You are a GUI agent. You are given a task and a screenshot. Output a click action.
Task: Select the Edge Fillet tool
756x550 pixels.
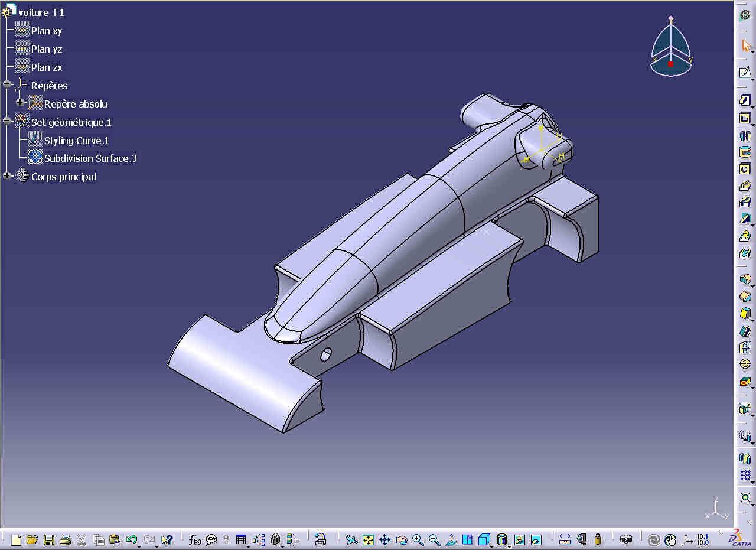pyautogui.click(x=745, y=279)
